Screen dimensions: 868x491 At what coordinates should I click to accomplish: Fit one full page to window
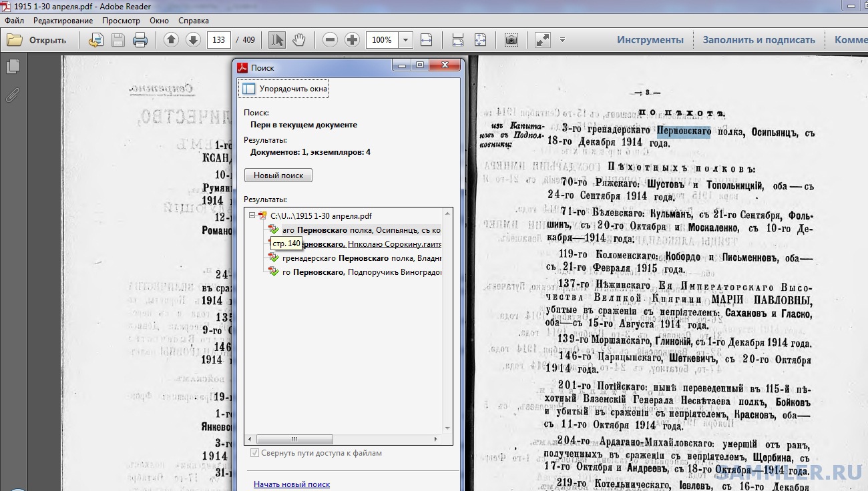[480, 40]
